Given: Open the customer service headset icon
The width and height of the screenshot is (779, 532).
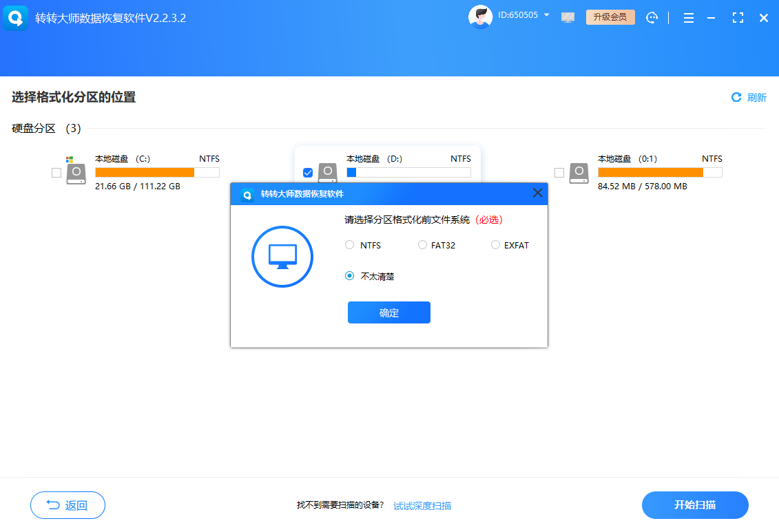Looking at the screenshot, I should pyautogui.click(x=652, y=17).
